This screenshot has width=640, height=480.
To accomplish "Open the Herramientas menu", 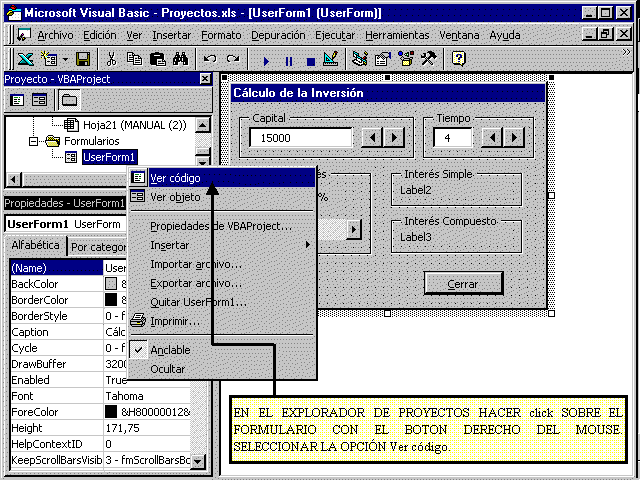I will pos(397,36).
